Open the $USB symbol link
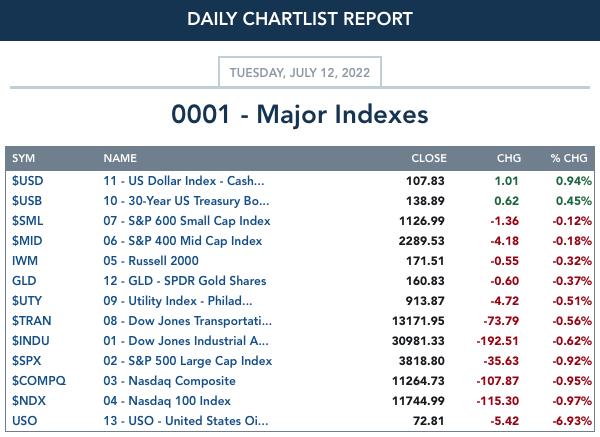600x437 pixels. (27, 201)
